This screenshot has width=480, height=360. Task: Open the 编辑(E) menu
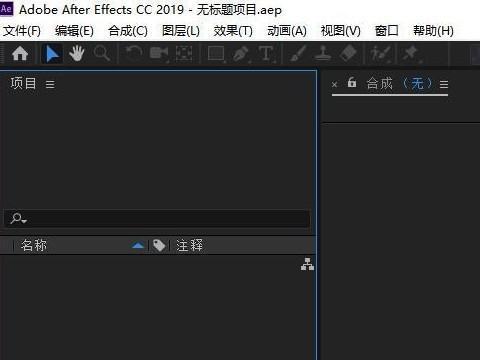[74, 31]
